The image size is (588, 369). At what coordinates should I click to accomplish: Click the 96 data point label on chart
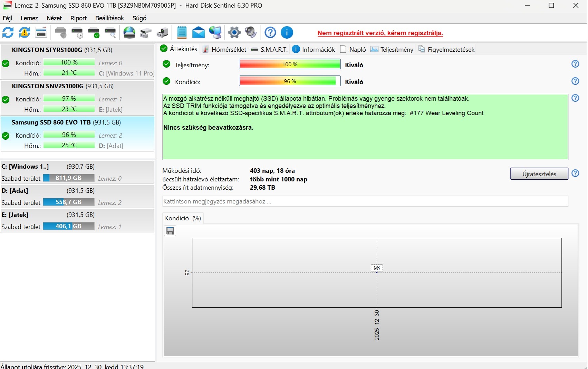click(x=377, y=268)
